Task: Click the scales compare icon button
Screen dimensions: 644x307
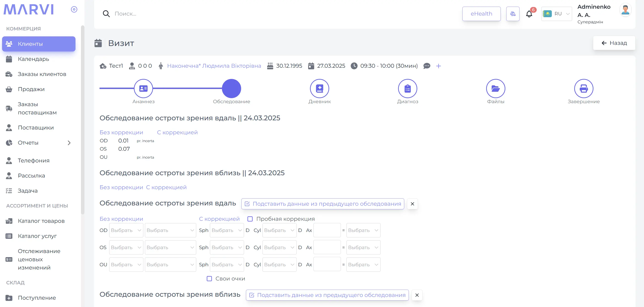Action: [x=513, y=14]
